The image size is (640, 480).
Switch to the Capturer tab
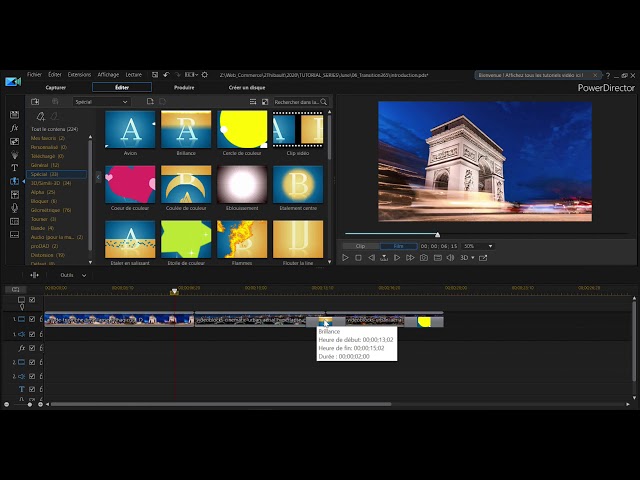(x=56, y=87)
